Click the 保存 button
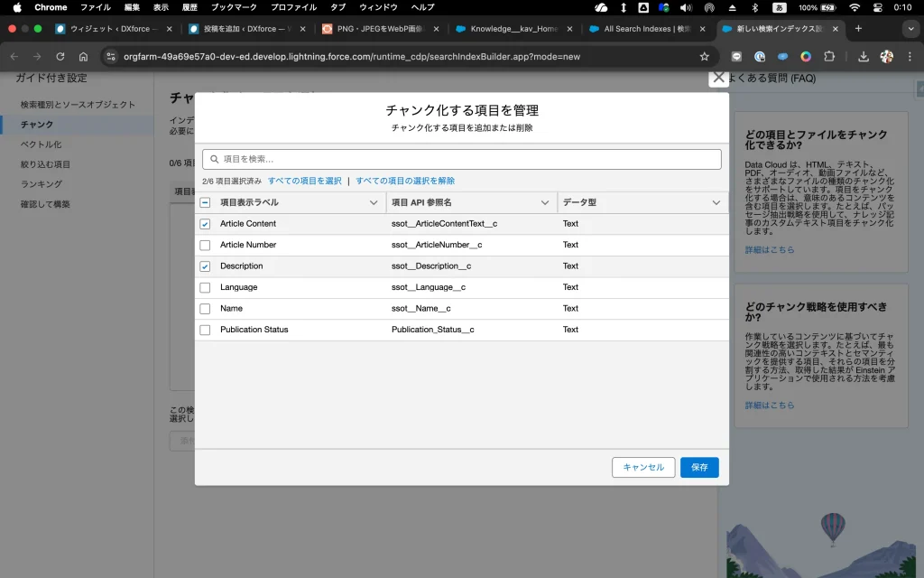This screenshot has height=578, width=924. [699, 467]
